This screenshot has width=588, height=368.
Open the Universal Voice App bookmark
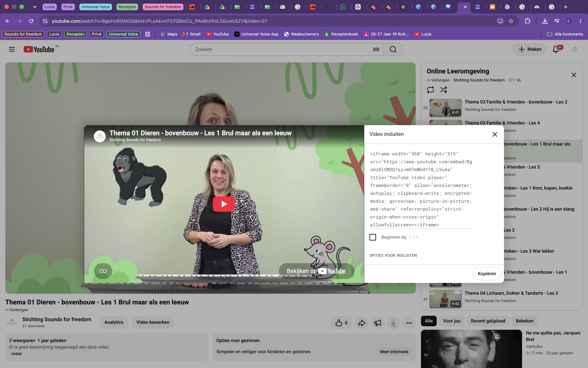(x=256, y=34)
